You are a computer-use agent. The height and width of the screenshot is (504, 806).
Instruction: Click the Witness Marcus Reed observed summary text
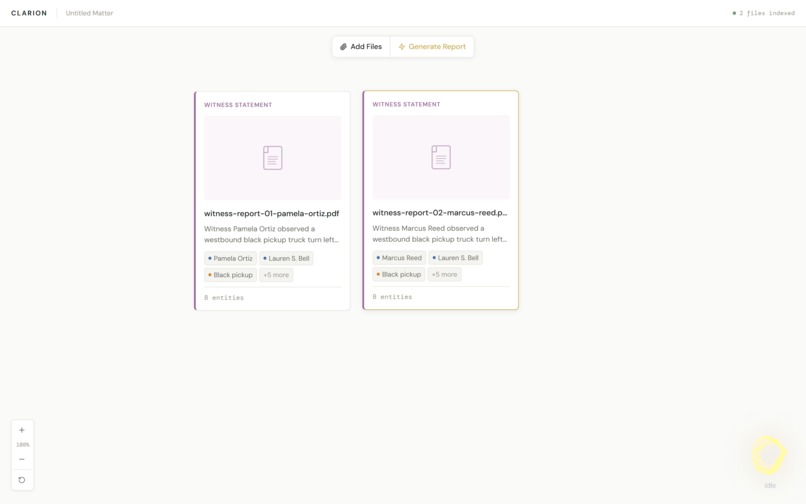[439, 233]
